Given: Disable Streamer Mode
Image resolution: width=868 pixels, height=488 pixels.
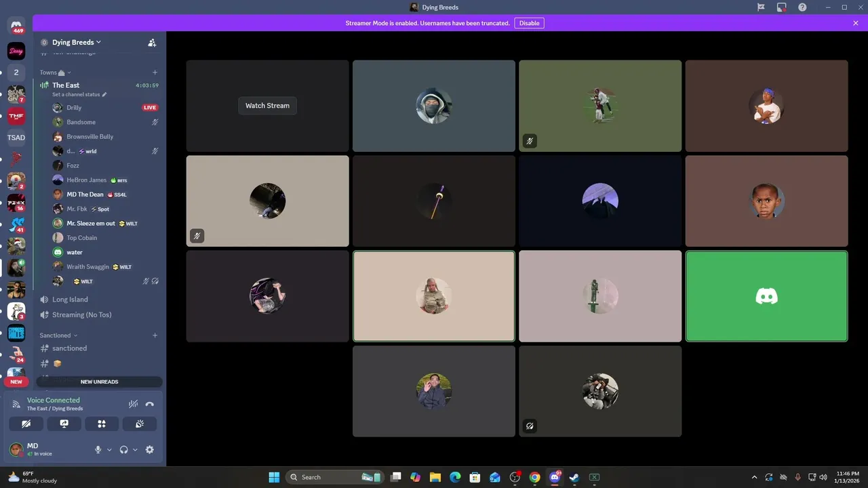Looking at the screenshot, I should (529, 23).
